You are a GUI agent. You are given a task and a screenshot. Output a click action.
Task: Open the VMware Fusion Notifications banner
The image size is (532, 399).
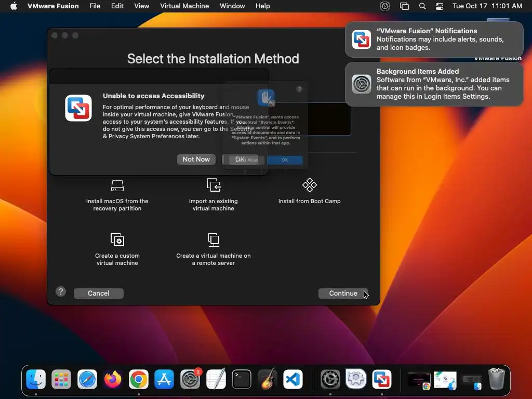(434, 39)
